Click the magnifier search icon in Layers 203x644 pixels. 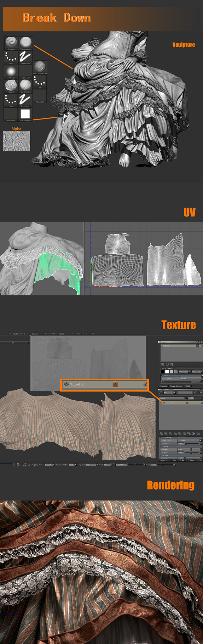tap(160, 392)
